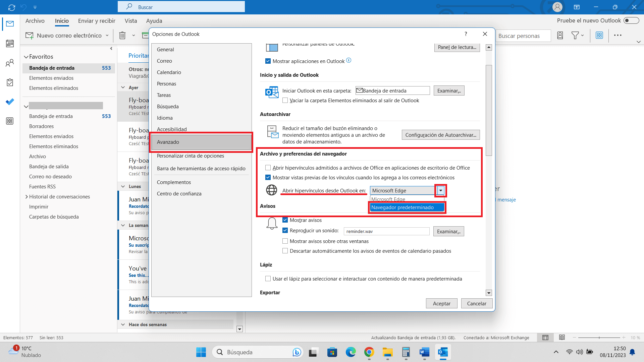Screen dimensions: 644x362
Task: Collapse the Lunes message group
Action: [x=123, y=186]
